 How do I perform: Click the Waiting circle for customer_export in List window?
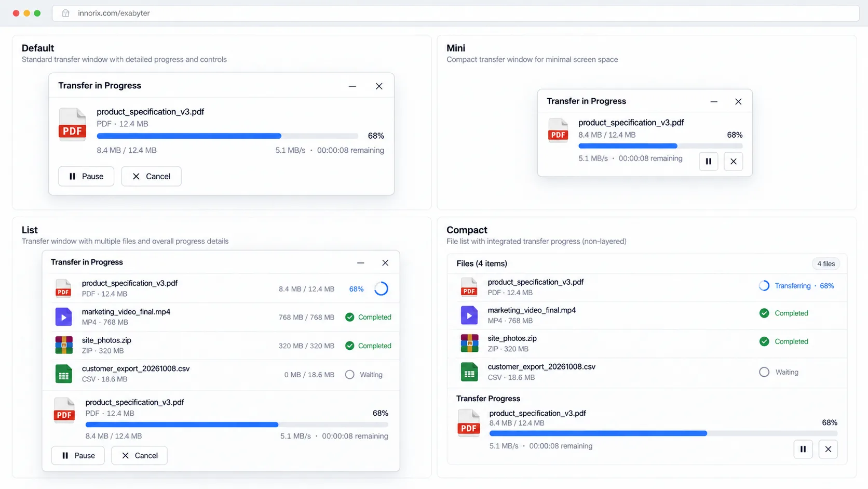point(350,375)
